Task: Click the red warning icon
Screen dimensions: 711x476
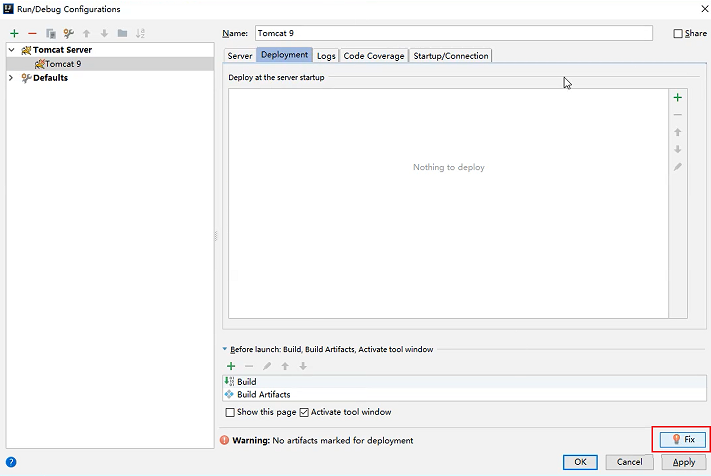Action: (224, 440)
